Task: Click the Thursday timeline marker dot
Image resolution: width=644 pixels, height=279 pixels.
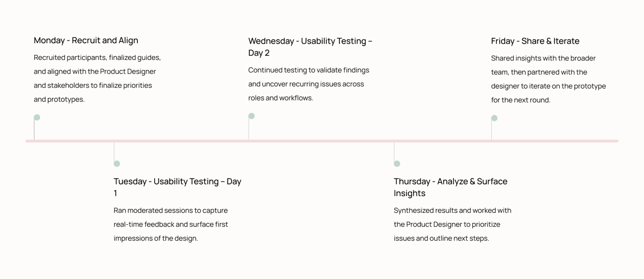Action: 397,163
